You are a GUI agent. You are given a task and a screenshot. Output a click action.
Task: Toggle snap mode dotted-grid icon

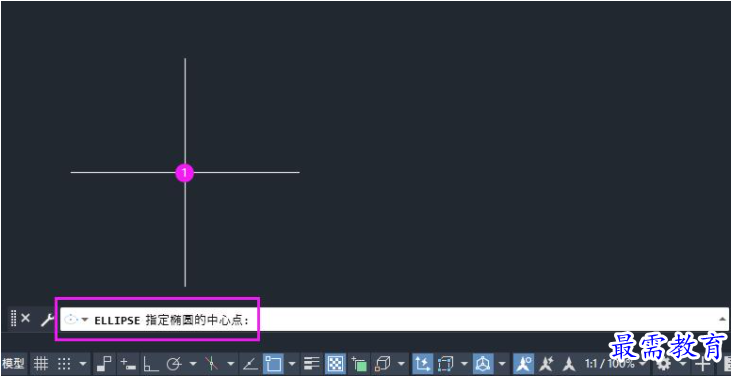point(65,363)
